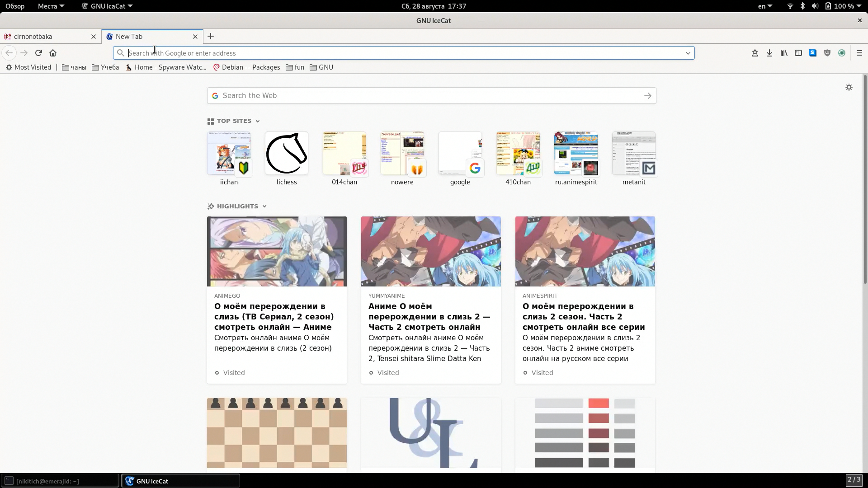Click the back navigation arrow
This screenshot has width=868, height=488.
click(9, 53)
